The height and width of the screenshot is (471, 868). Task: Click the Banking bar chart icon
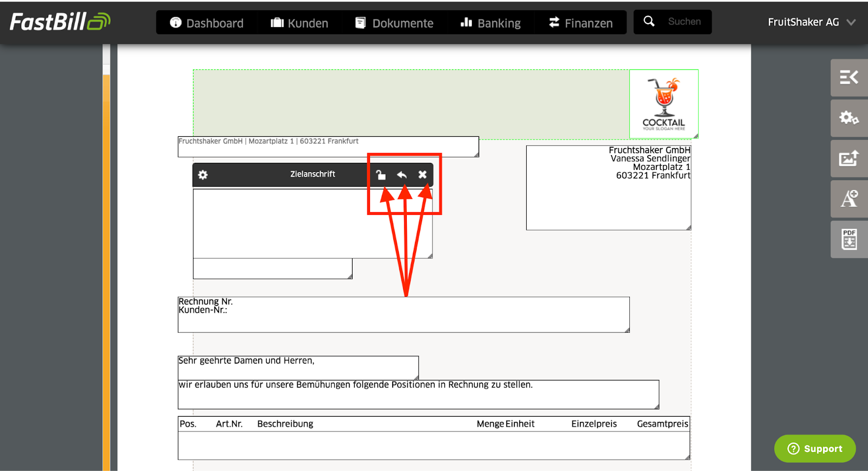coord(466,22)
